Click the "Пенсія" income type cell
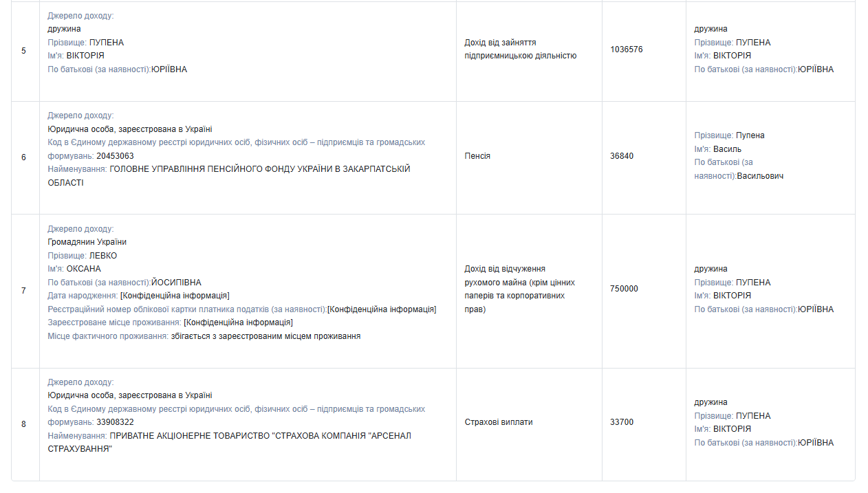Image resolution: width=868 pixels, height=493 pixels. tap(477, 156)
